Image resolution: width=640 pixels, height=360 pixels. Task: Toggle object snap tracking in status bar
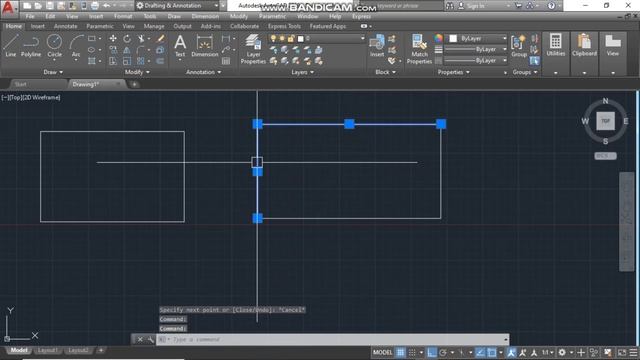pyautogui.click(x=480, y=352)
